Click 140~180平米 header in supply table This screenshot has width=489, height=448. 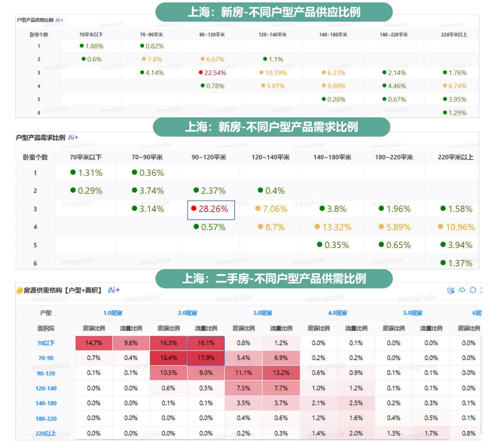[333, 34]
